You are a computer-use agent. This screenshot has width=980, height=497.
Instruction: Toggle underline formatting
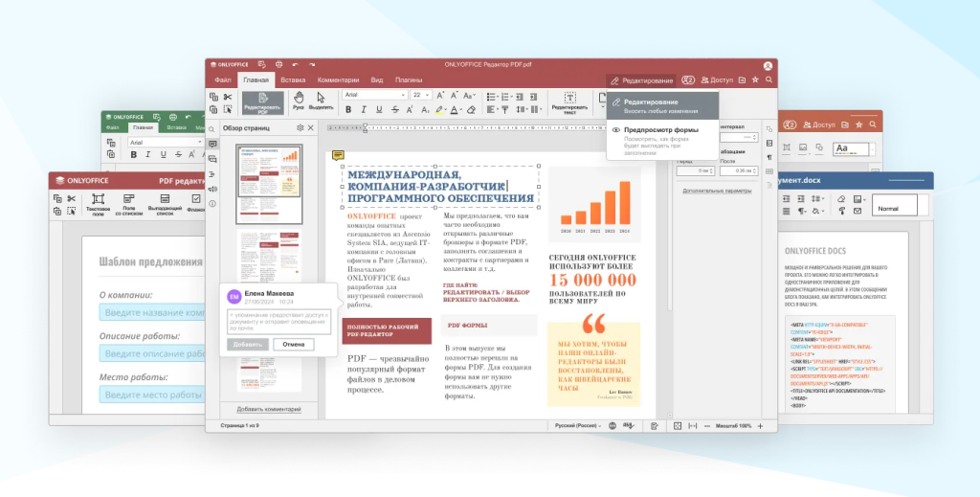[x=377, y=110]
